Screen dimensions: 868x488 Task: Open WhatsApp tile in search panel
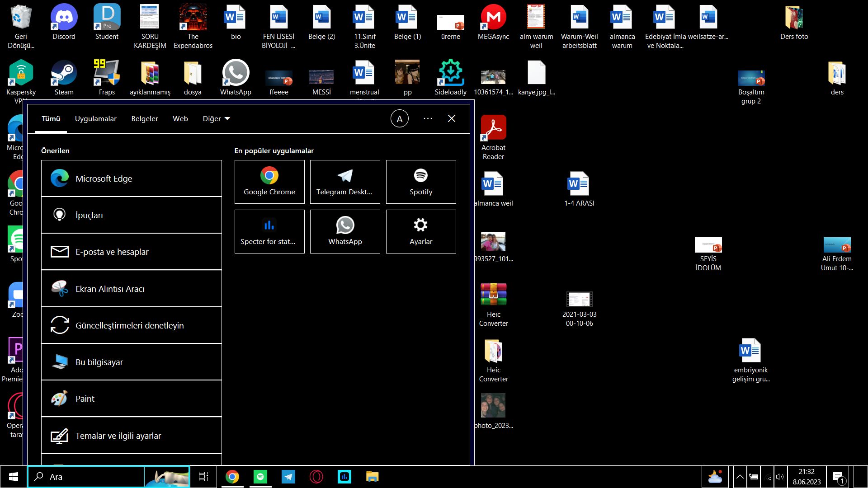345,231
